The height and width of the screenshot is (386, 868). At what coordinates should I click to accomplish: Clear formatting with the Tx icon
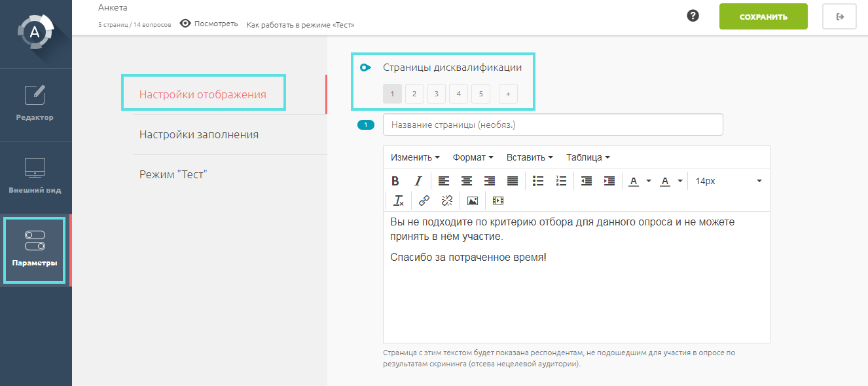click(x=399, y=201)
